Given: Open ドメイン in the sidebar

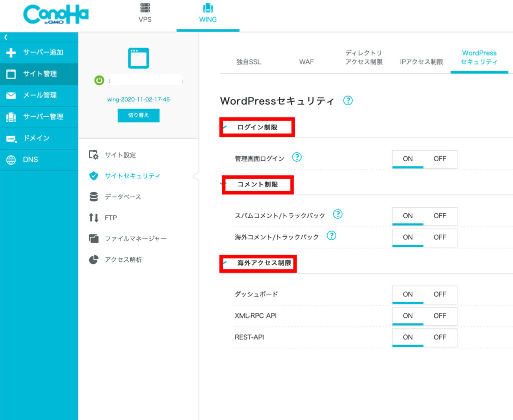Looking at the screenshot, I should click(x=39, y=138).
